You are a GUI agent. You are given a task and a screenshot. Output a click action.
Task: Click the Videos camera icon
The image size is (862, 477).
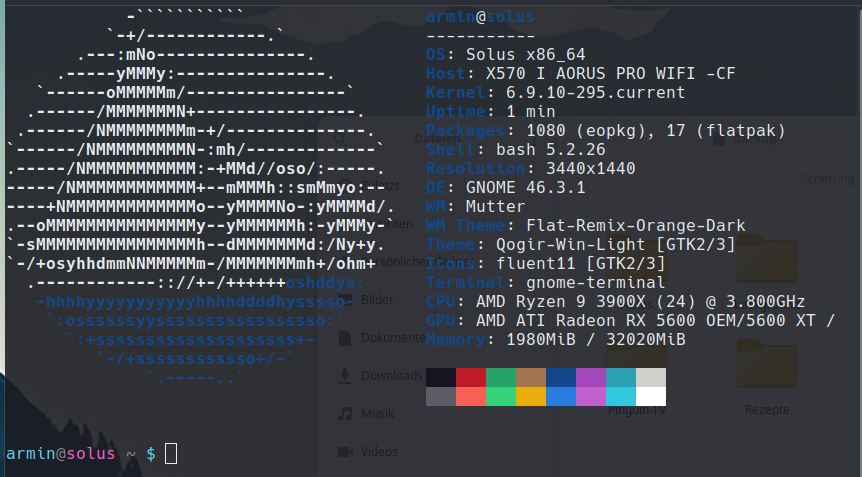pos(344,451)
